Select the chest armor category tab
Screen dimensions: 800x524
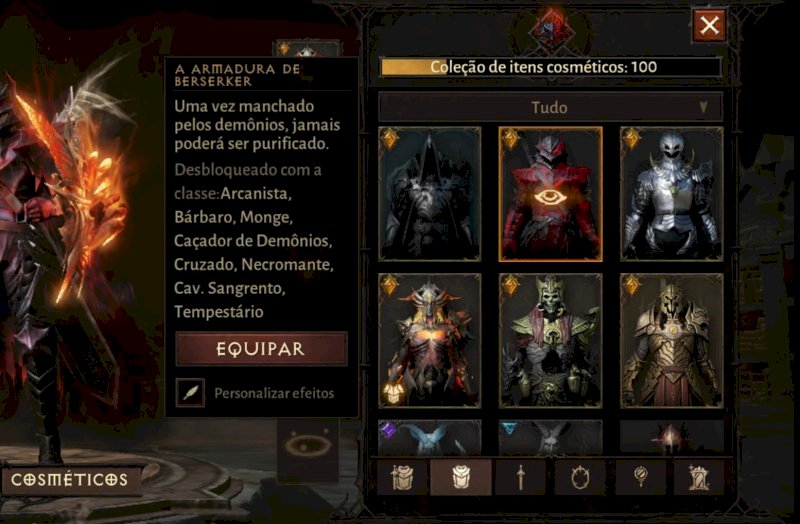click(461, 477)
